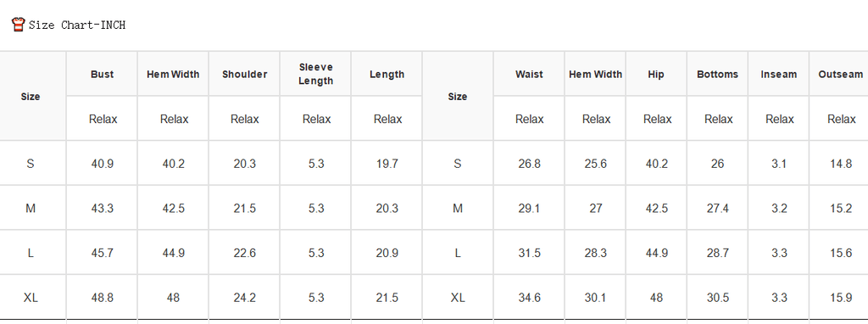Select outseam value 15.9 for XL
868x324 pixels.
(841, 298)
